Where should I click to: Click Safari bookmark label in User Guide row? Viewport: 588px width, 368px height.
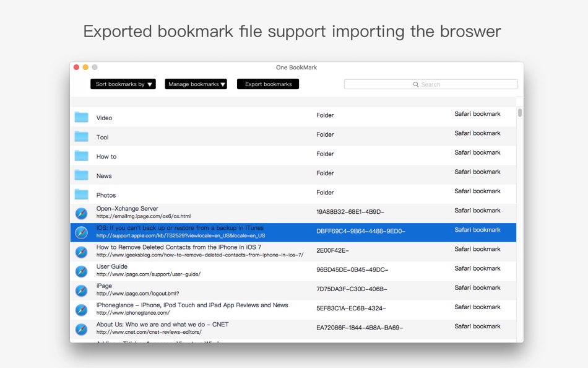[477, 268]
